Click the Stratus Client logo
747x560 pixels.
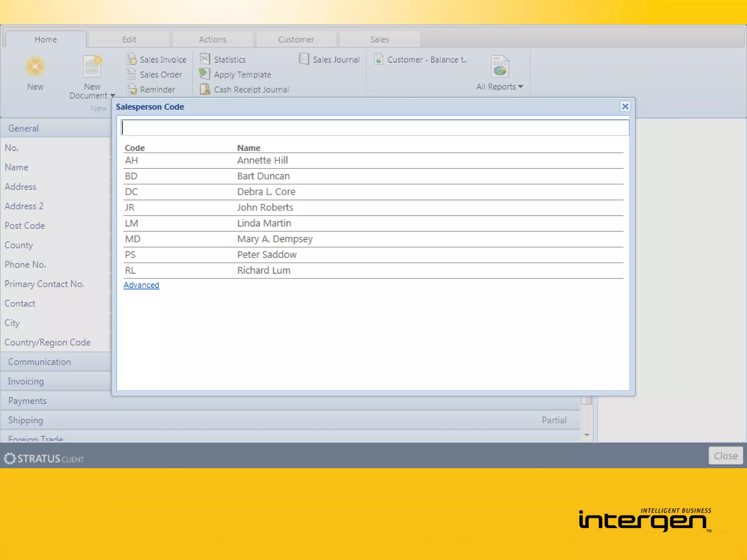[x=44, y=459]
